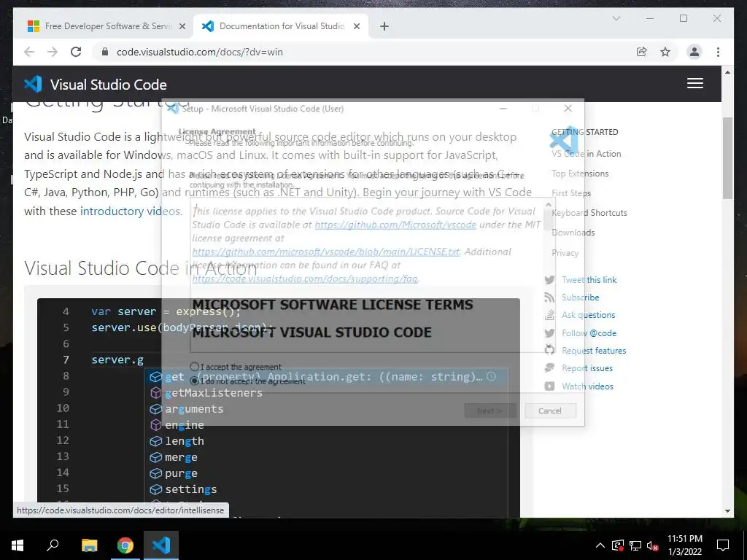The image size is (747, 560).
Task: Open File Explorer from taskbar
Action: (89, 545)
